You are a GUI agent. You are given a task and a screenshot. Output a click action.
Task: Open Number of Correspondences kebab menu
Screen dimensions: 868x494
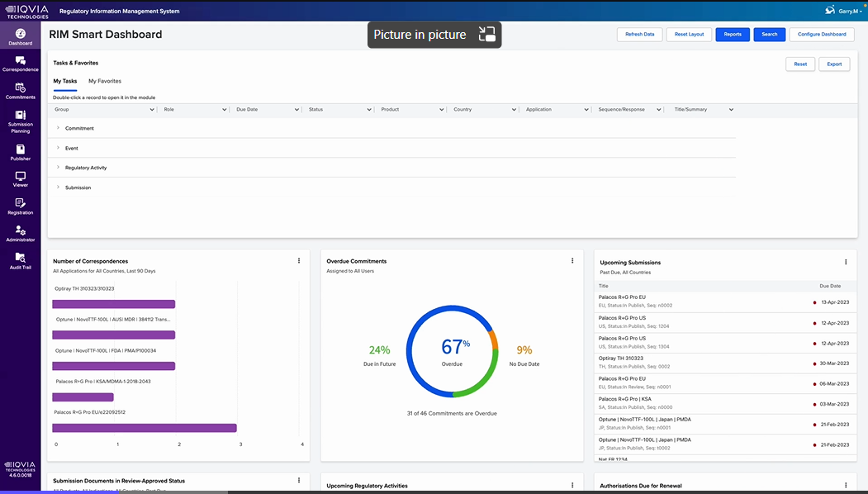pos(299,261)
